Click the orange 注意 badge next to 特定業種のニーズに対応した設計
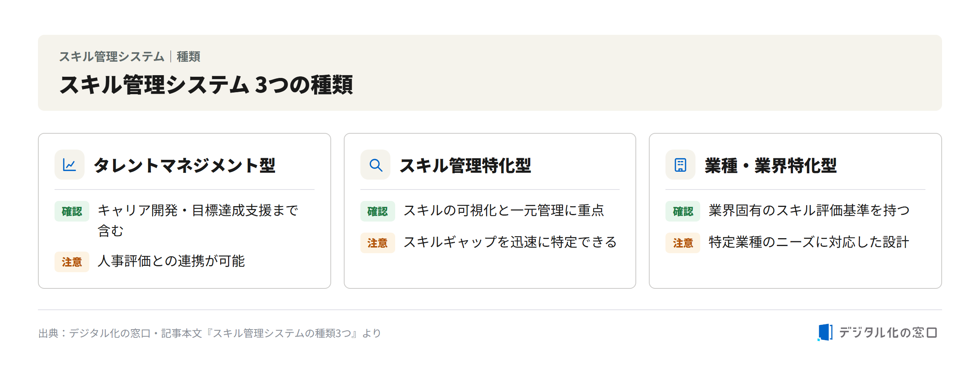Image resolution: width=980 pixels, height=379 pixels. 683,243
